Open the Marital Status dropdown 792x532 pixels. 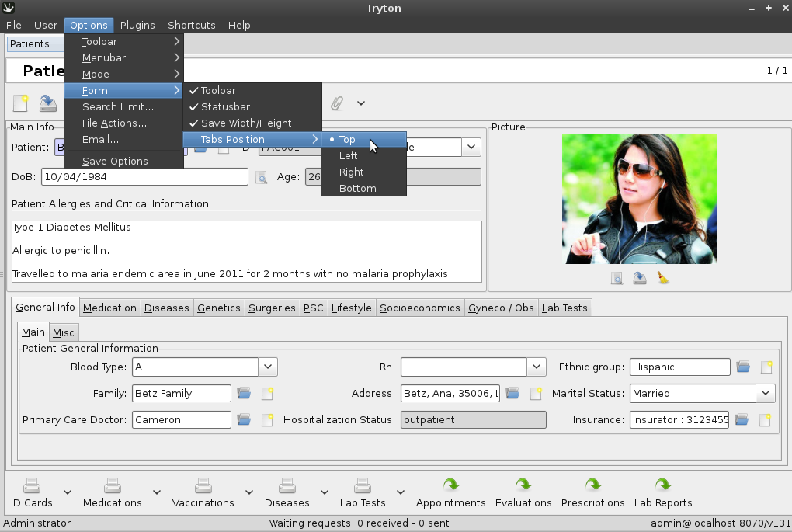point(766,394)
